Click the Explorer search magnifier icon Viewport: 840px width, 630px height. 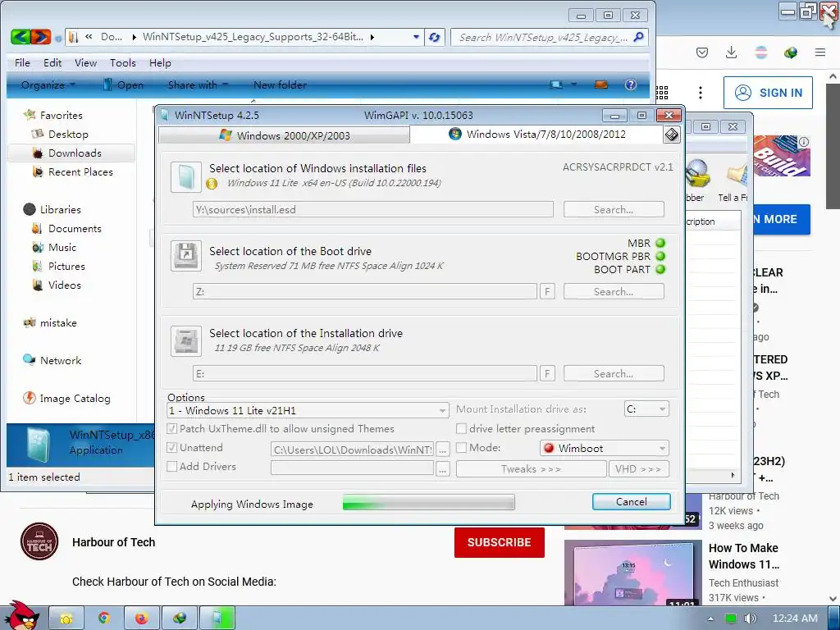638,37
